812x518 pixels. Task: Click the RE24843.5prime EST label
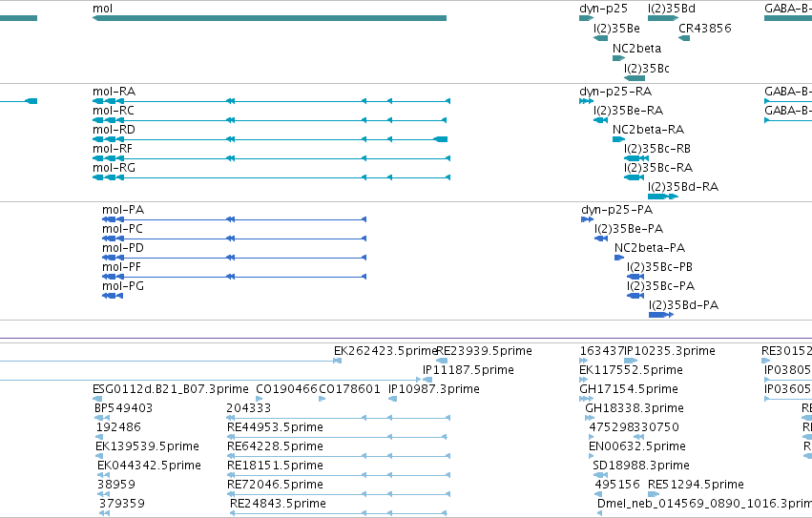[x=278, y=504]
